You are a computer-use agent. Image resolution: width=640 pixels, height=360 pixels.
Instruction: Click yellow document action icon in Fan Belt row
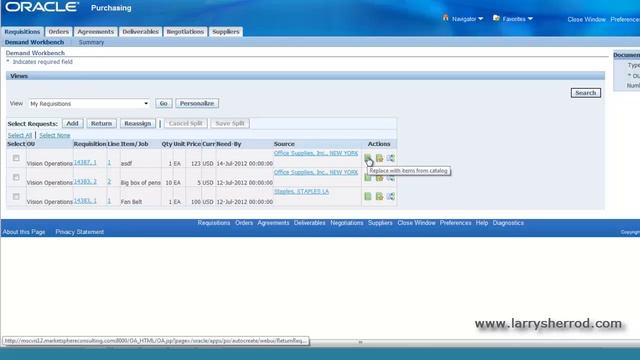tap(380, 196)
